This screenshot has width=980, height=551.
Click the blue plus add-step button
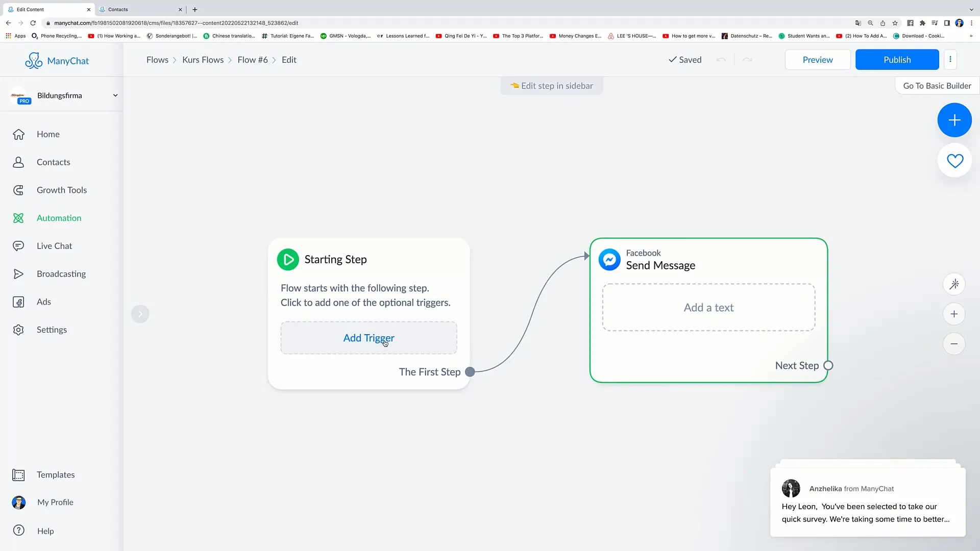[x=954, y=120]
